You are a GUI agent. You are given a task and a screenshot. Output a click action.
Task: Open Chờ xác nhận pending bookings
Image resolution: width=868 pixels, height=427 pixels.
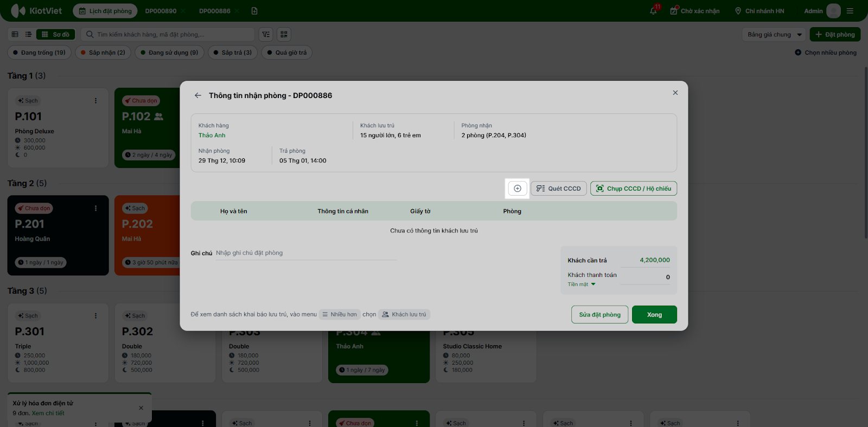(x=695, y=11)
